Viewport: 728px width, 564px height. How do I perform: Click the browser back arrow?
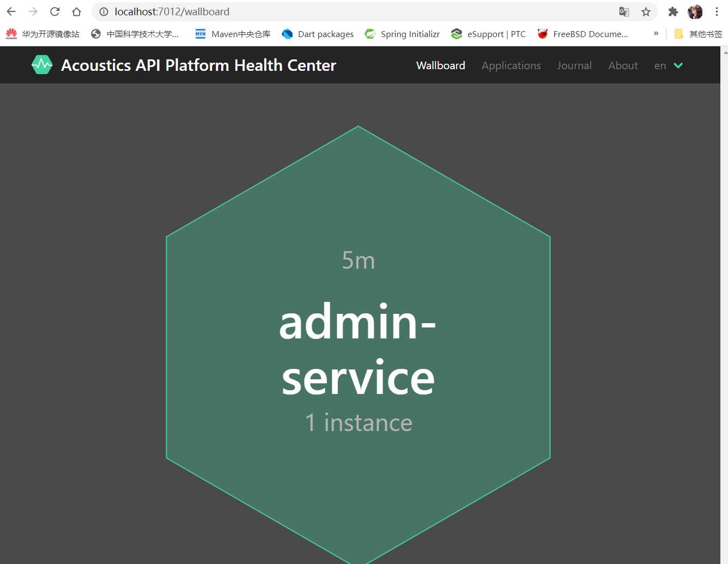pos(11,11)
